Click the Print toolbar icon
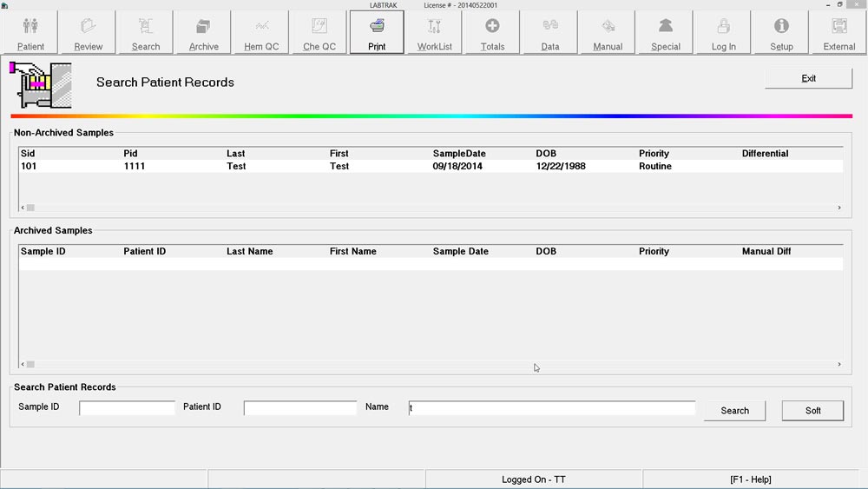This screenshot has height=489, width=868. point(377,33)
